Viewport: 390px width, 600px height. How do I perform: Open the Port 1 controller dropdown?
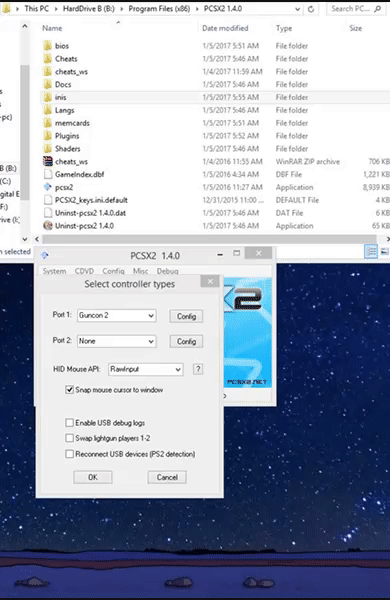point(117,316)
